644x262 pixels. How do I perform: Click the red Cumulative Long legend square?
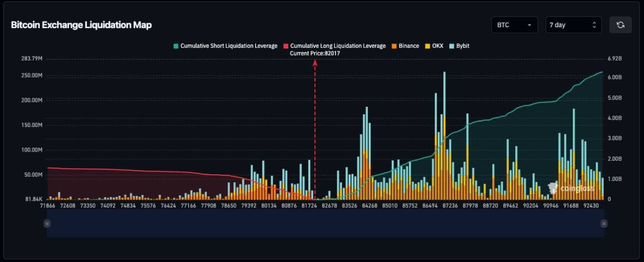(286, 46)
